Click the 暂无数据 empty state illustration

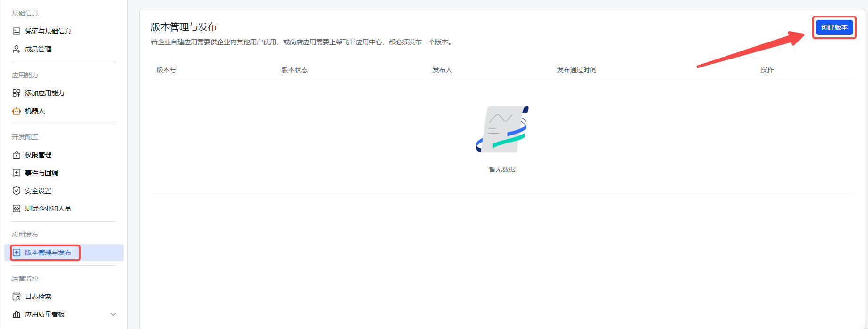(x=502, y=129)
